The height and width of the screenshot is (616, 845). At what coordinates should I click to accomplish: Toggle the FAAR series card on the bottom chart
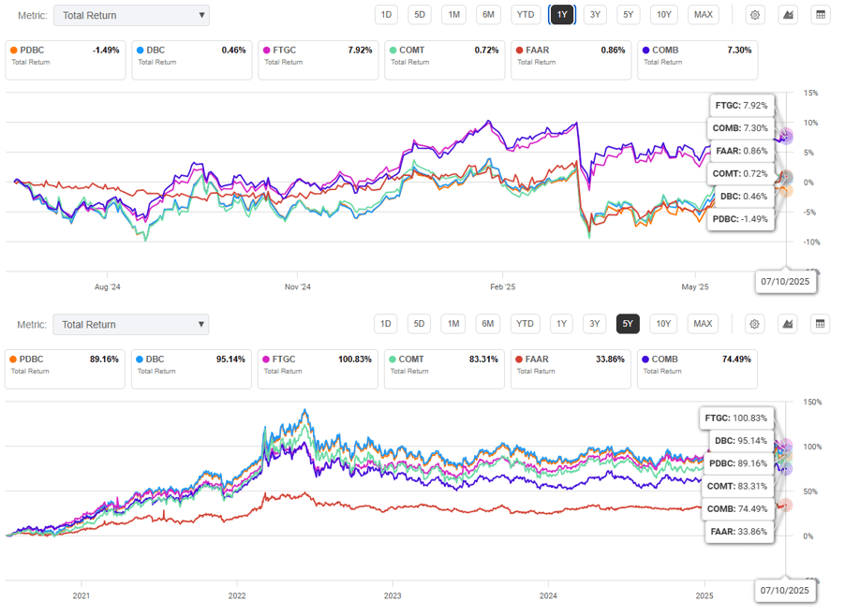570,365
